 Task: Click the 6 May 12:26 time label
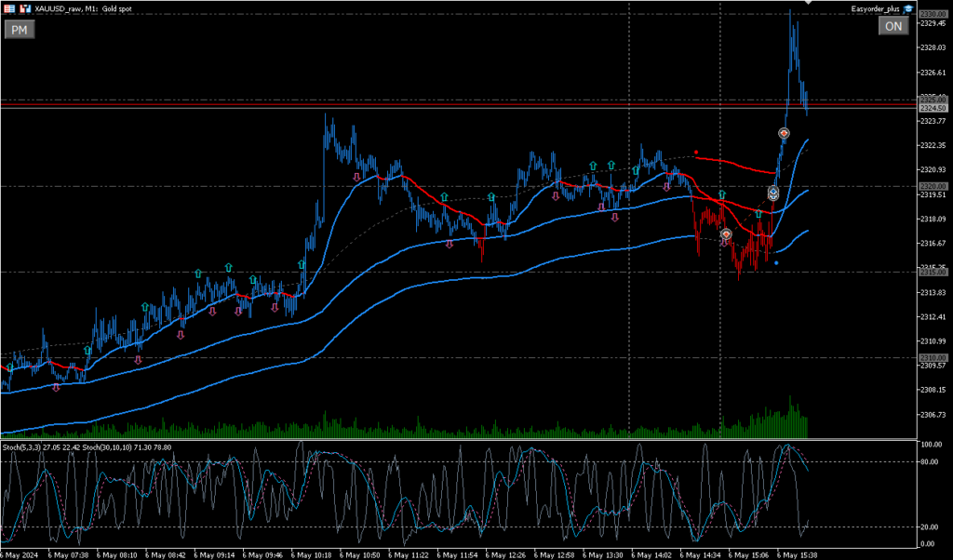tap(505, 555)
